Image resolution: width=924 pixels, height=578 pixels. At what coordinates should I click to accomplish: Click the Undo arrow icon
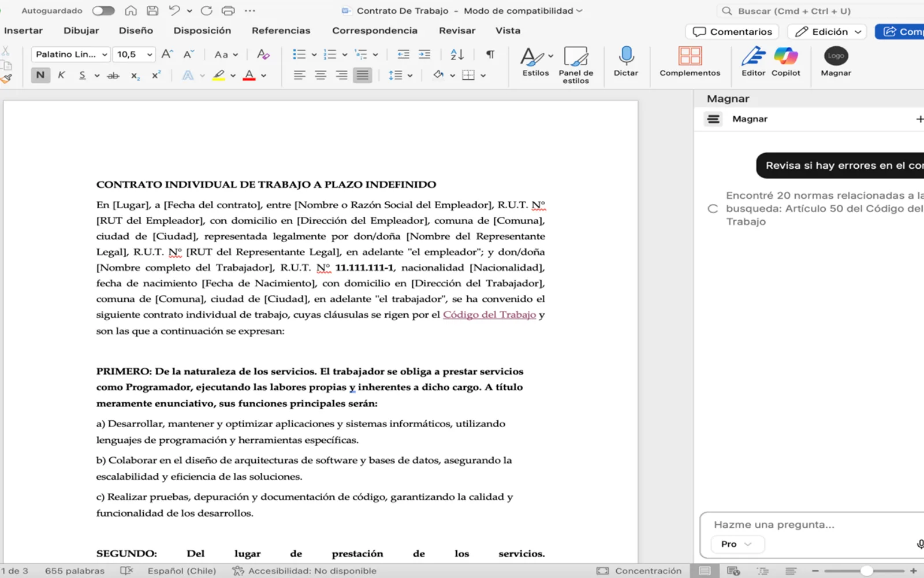(174, 10)
